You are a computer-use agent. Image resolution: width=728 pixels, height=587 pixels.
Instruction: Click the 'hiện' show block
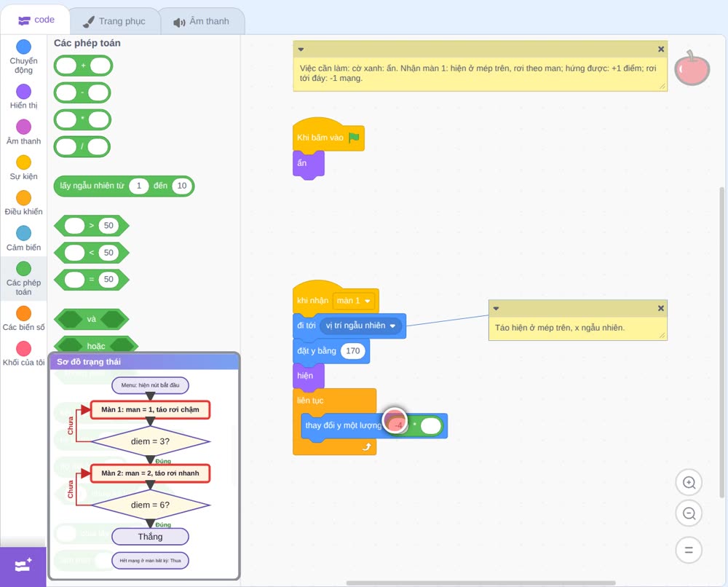pos(308,376)
